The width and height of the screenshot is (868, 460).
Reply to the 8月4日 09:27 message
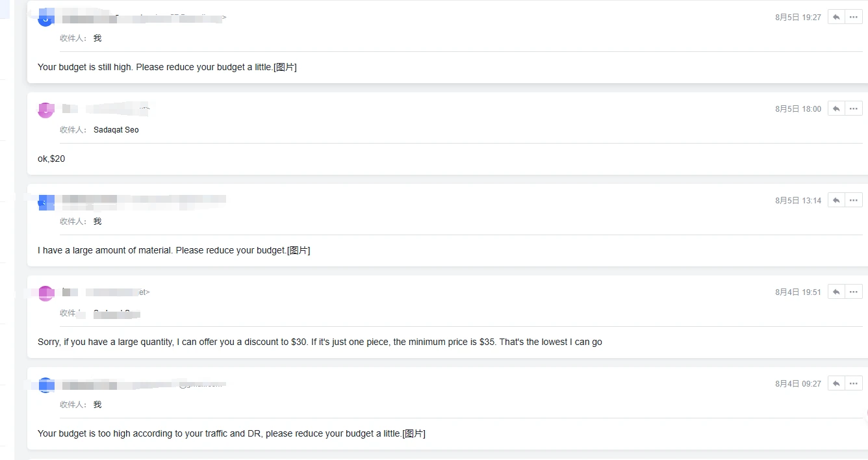pos(836,384)
